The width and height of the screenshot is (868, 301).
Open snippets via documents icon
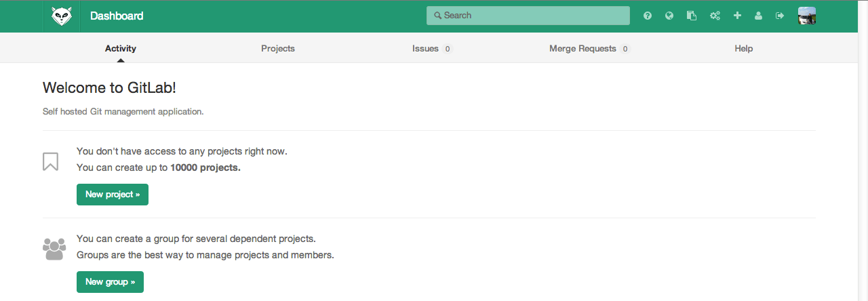692,16
